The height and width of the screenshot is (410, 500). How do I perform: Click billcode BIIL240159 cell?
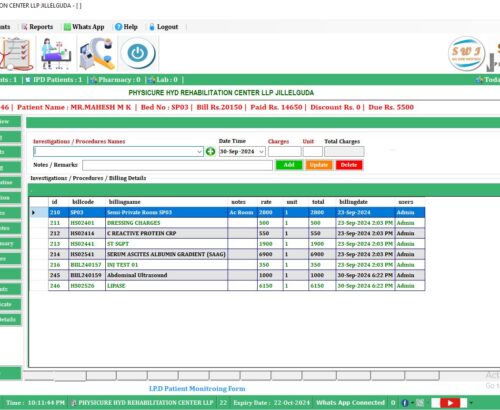point(87,275)
